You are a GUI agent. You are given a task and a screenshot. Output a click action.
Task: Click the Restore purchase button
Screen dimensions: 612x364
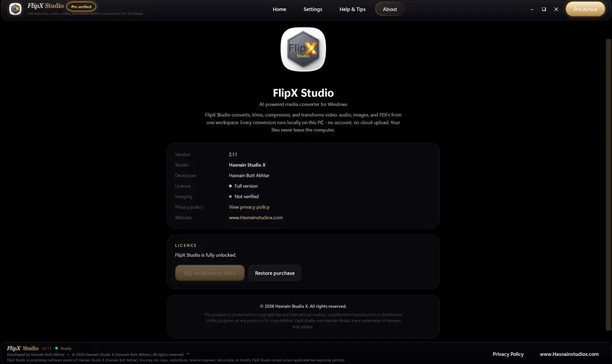275,273
